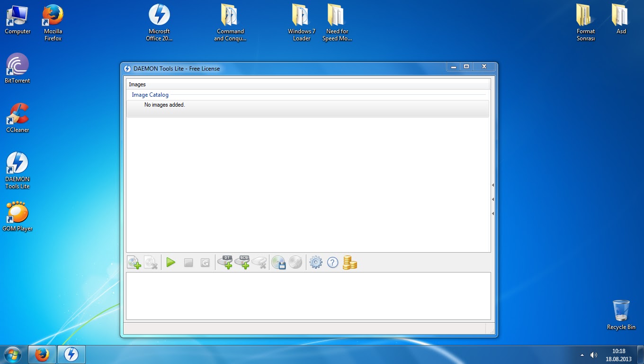
Task: Click the Firefox taskbar button
Action: [x=42, y=355]
